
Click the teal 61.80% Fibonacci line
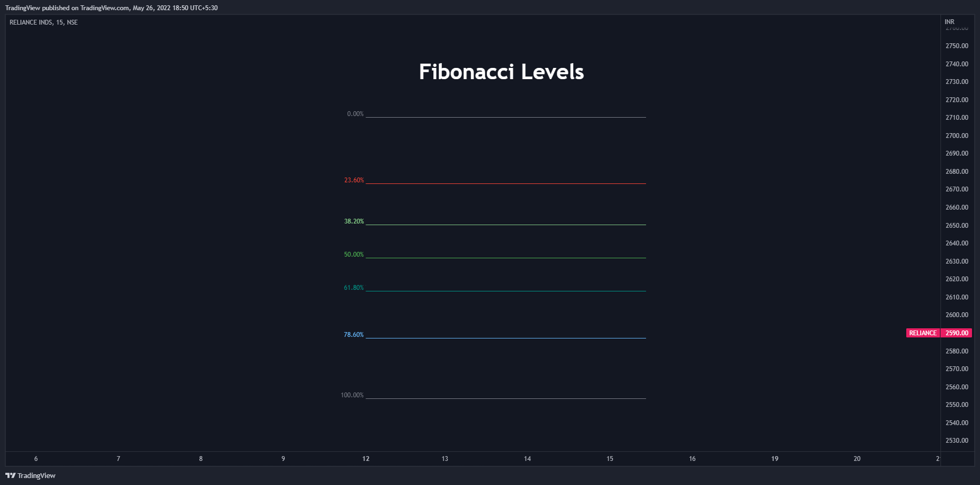coord(506,291)
